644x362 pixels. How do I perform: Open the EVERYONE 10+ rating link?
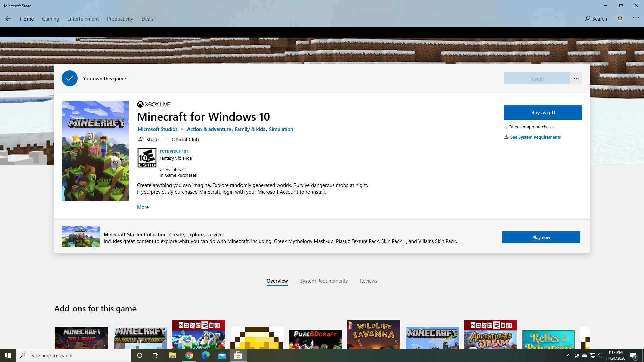[x=174, y=152]
